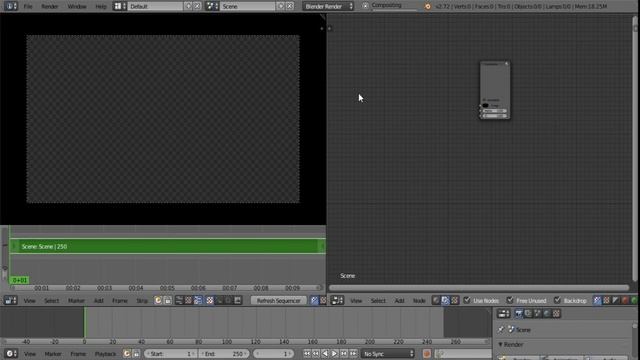The image size is (640, 360).
Task: Delete the active scene with X icon
Action: coord(290,6)
